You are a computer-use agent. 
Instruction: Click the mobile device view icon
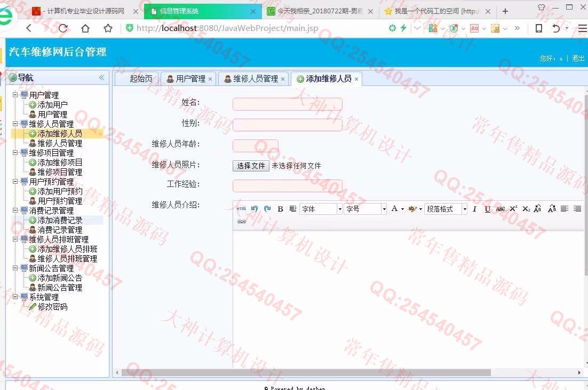pos(538,28)
